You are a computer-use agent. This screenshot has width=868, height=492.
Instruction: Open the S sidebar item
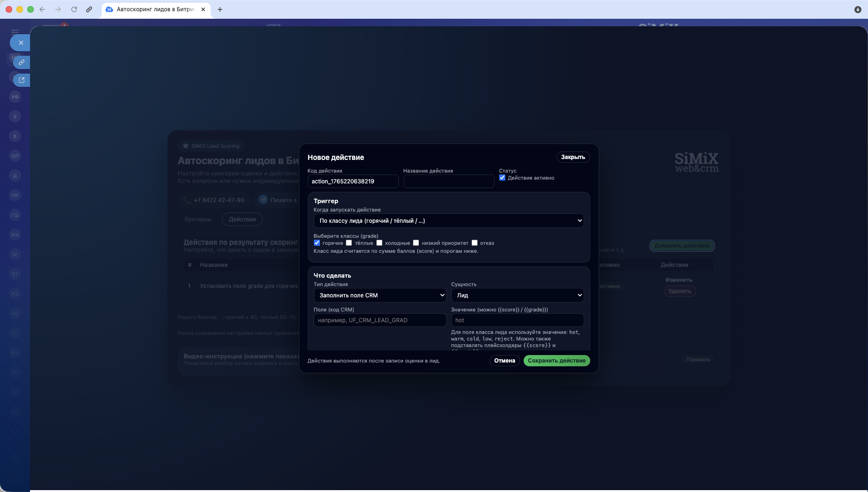[x=15, y=117]
